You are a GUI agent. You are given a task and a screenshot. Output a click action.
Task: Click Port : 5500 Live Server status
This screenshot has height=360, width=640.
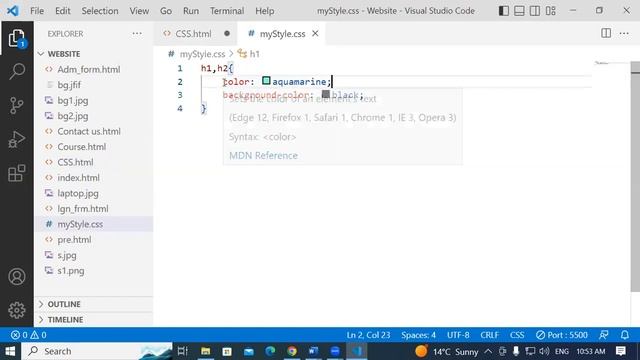(x=562, y=335)
